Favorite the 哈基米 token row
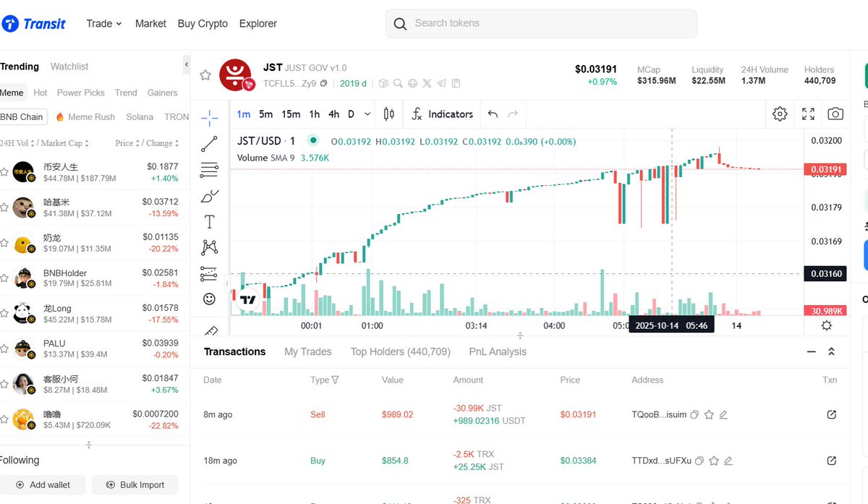Viewport: 868px width, 504px height. (4, 208)
